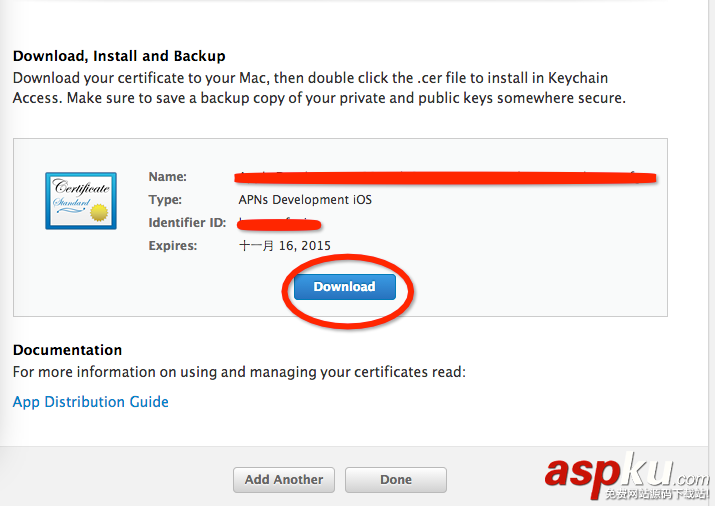The height and width of the screenshot is (506, 715).
Task: Select the 'Download, Install and Backup' heading
Action: click(119, 56)
